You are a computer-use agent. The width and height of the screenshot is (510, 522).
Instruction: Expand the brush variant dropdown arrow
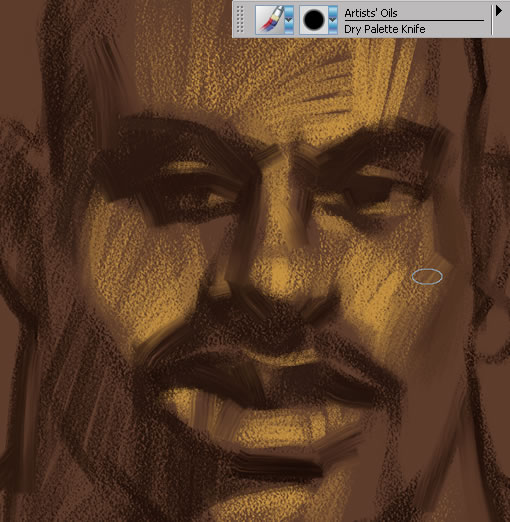click(x=333, y=20)
